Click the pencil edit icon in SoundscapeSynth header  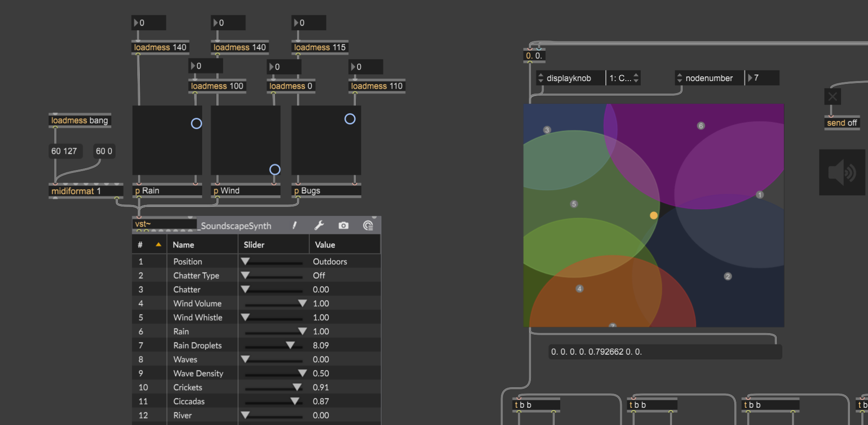[x=294, y=226]
